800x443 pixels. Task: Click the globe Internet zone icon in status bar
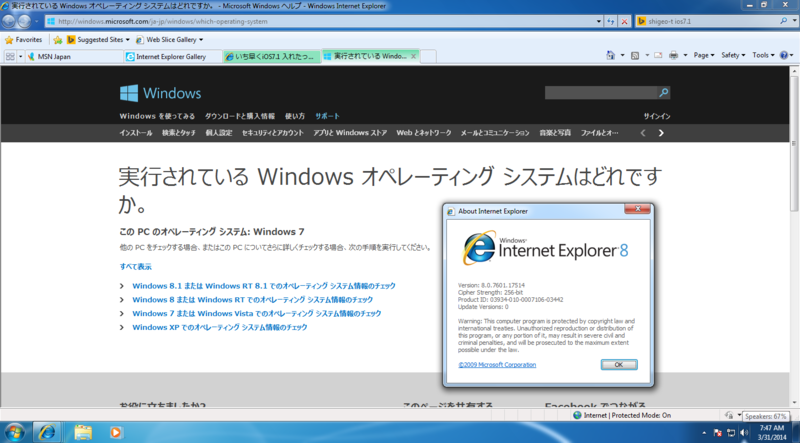pyautogui.click(x=577, y=415)
